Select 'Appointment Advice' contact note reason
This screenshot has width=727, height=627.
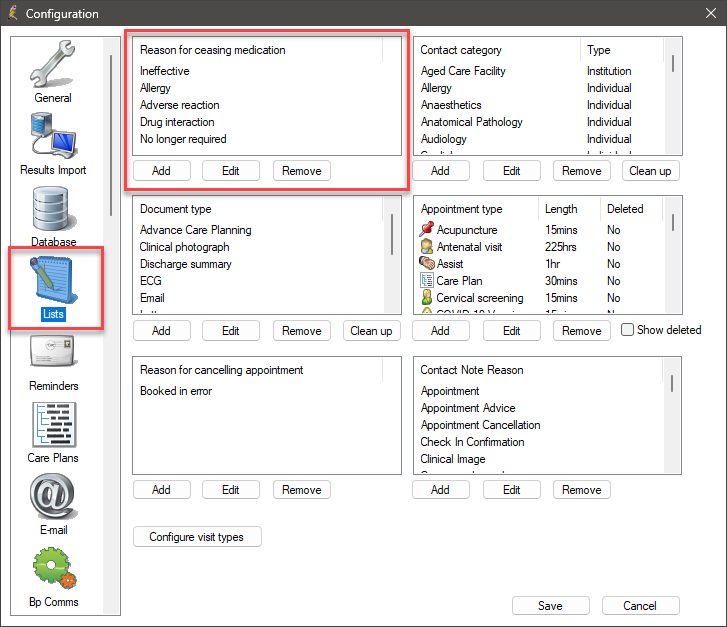coord(468,408)
